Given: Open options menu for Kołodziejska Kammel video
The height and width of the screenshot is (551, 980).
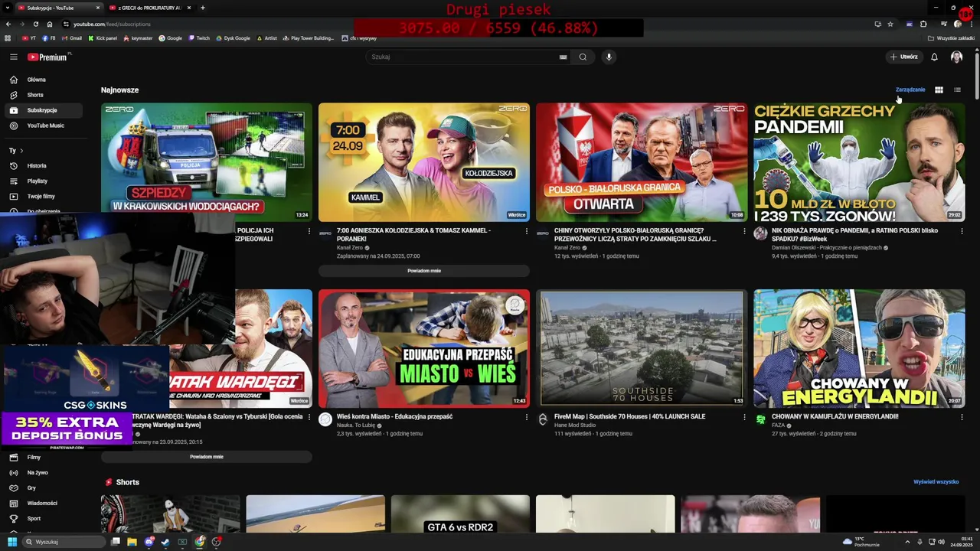Looking at the screenshot, I should point(526,231).
